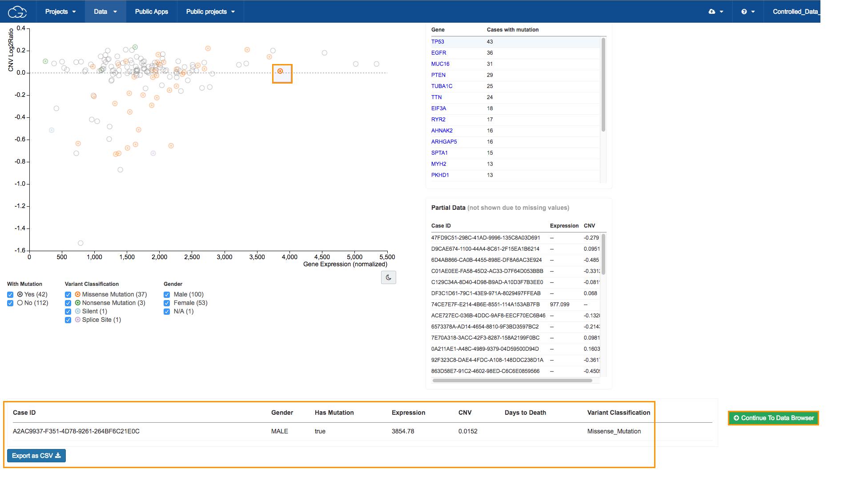Click partial data case D9CAE674-1100-44A4-8C61-2F15EA1B6214
Image resolution: width=868 pixels, height=481 pixels.
click(485, 249)
